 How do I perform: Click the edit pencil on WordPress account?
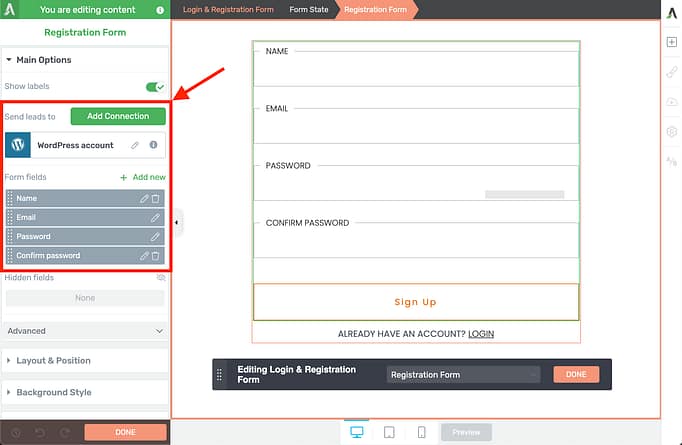coord(135,145)
